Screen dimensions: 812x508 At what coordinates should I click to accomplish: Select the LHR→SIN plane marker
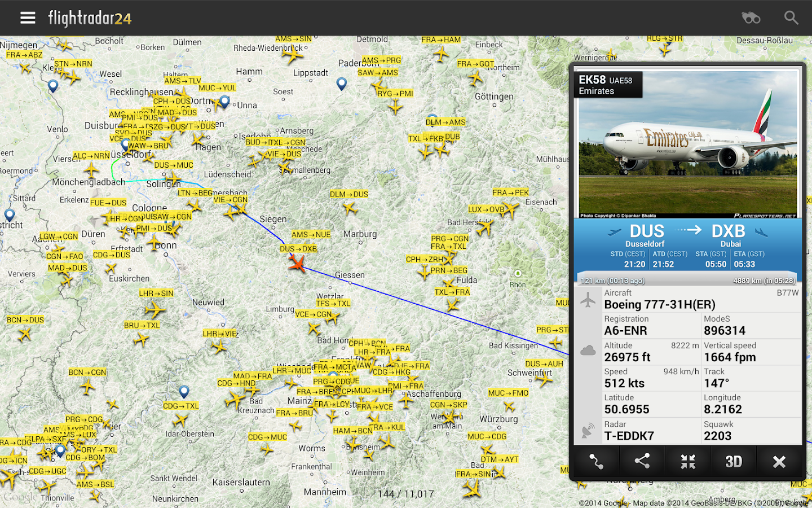[153, 309]
